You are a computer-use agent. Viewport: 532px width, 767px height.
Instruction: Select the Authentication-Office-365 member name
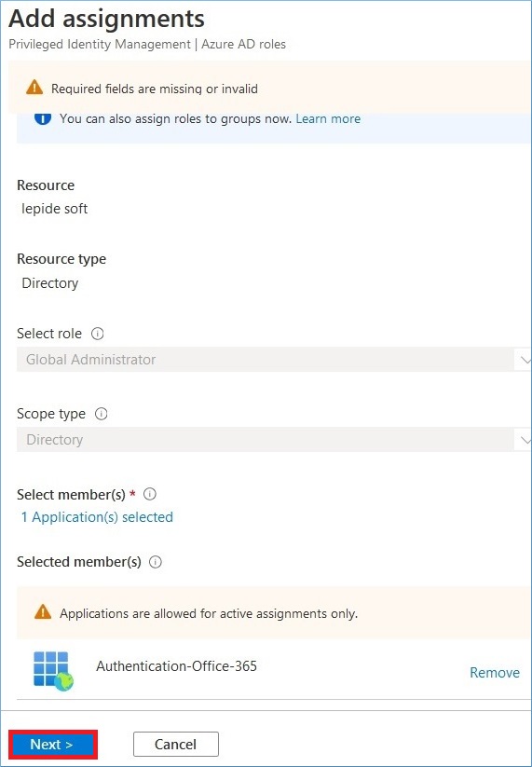click(x=176, y=666)
